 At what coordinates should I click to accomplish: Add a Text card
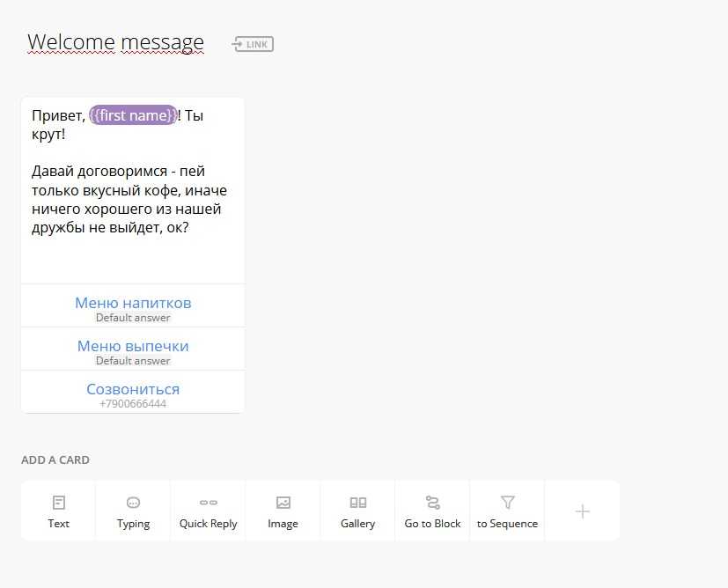click(x=58, y=511)
